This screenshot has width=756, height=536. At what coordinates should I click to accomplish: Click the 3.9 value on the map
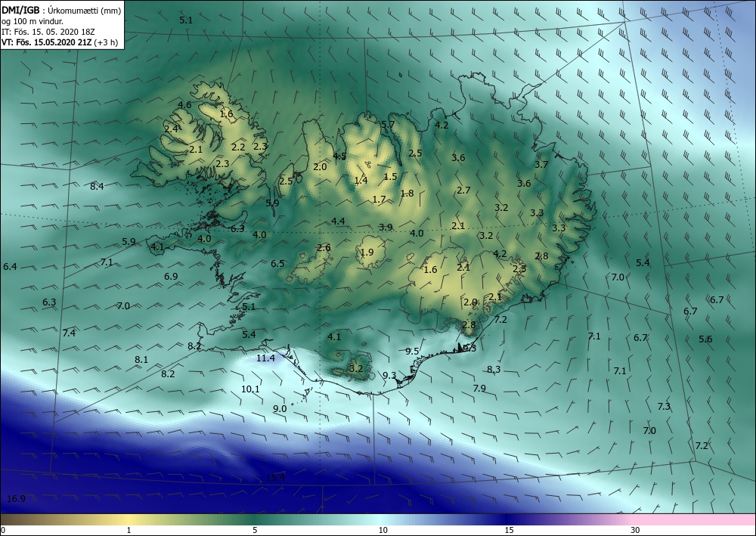[x=386, y=227]
